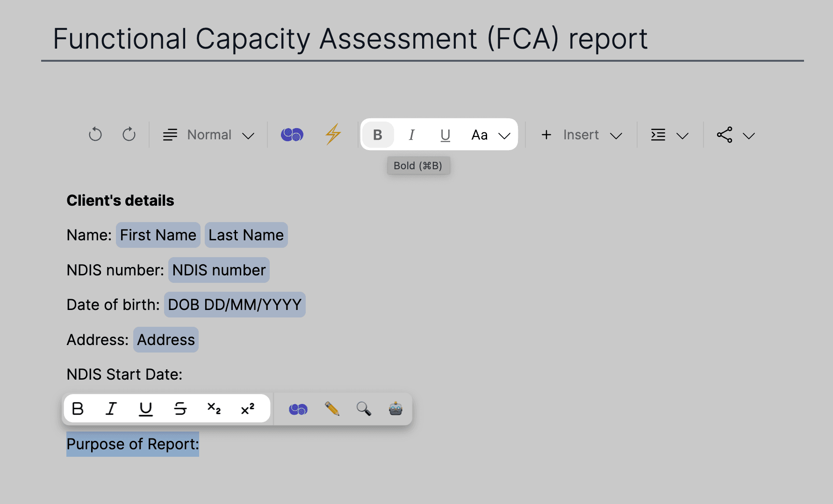The image size is (833, 504).
Task: Apply superscript from the floating toolbar
Action: [248, 409]
